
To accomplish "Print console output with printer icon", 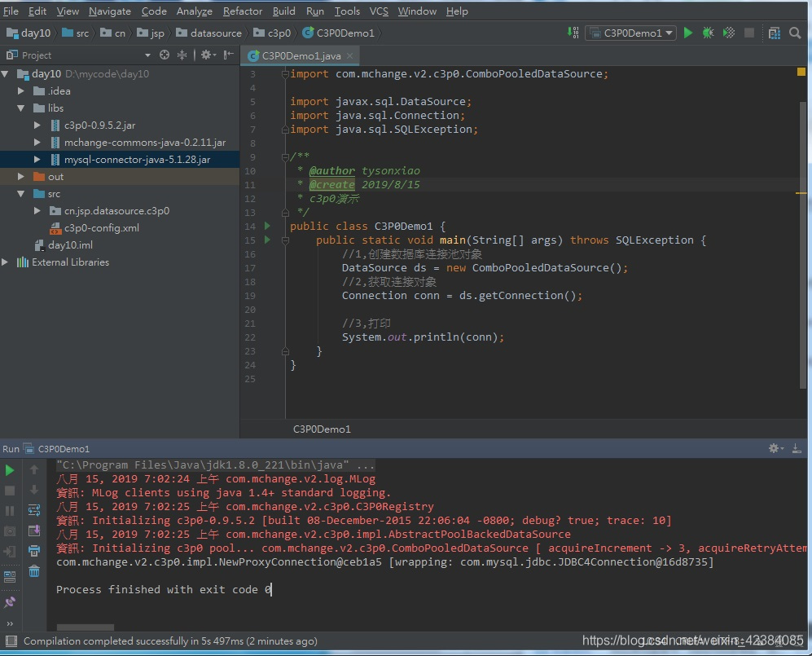I will (x=34, y=551).
